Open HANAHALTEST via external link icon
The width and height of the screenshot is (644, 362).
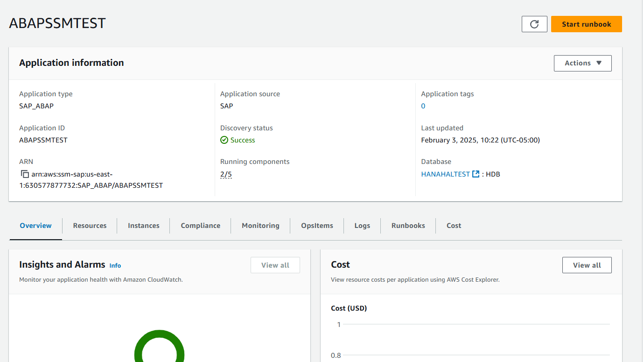tap(476, 174)
